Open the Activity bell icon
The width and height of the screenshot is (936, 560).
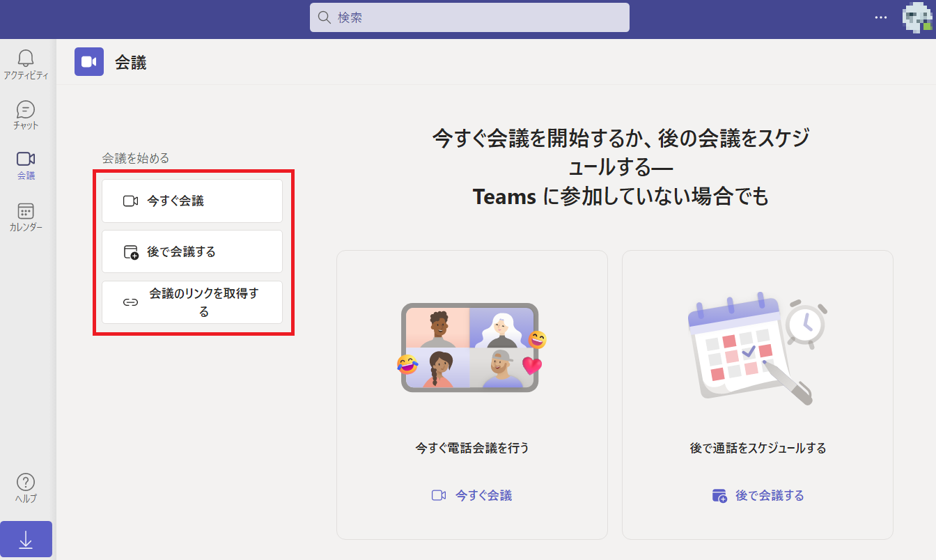[26, 59]
